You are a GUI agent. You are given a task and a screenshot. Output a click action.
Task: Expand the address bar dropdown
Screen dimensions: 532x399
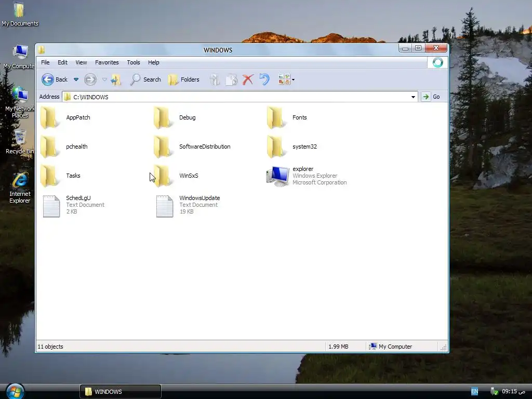point(413,97)
